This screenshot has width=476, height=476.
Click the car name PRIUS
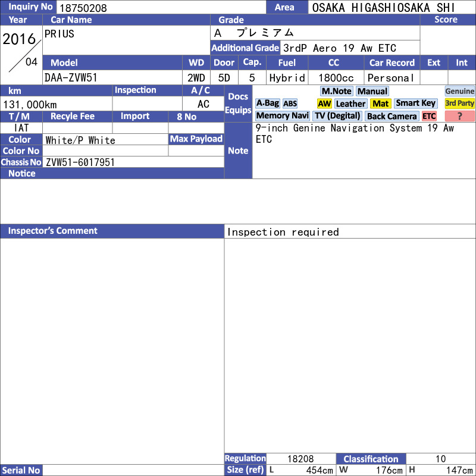(x=59, y=34)
